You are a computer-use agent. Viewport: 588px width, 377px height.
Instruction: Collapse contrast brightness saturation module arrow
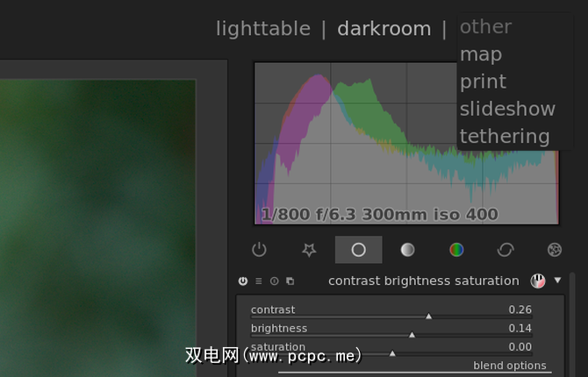557,281
